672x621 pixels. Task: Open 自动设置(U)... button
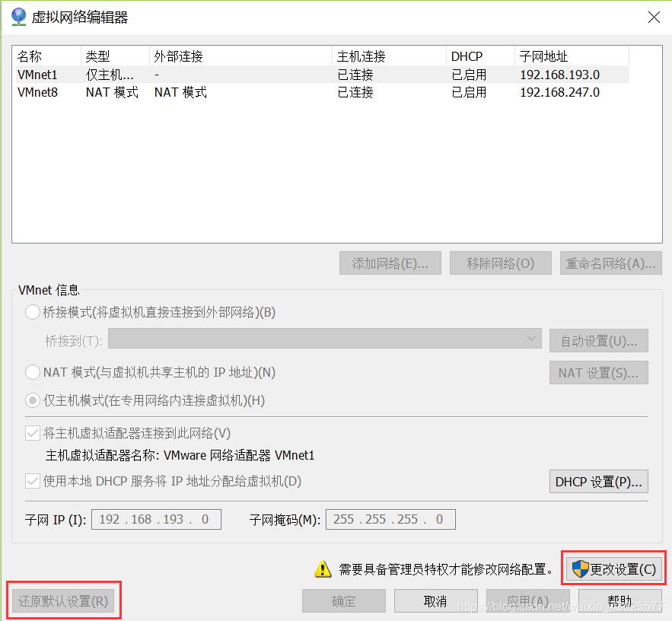pos(599,341)
